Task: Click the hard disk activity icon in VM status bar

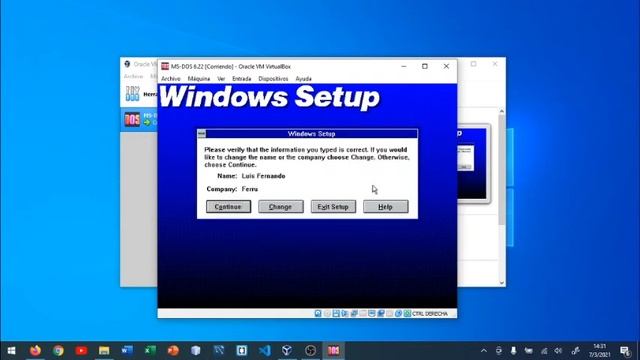Action: 318,313
